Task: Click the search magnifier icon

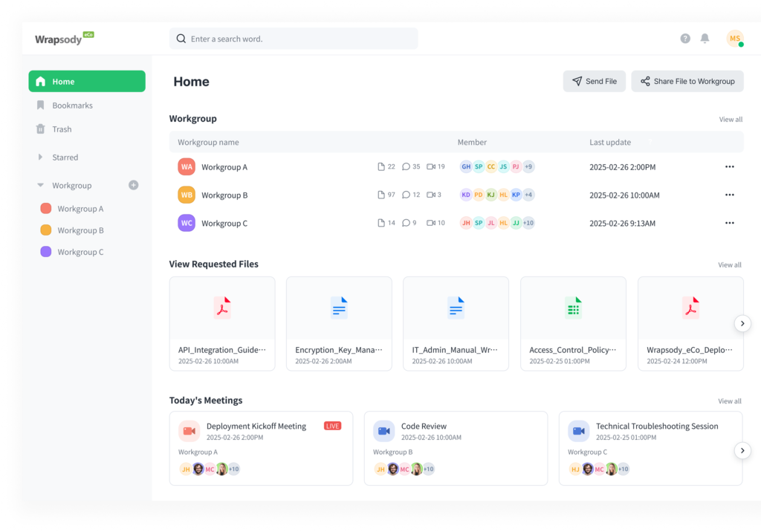Action: tap(181, 39)
